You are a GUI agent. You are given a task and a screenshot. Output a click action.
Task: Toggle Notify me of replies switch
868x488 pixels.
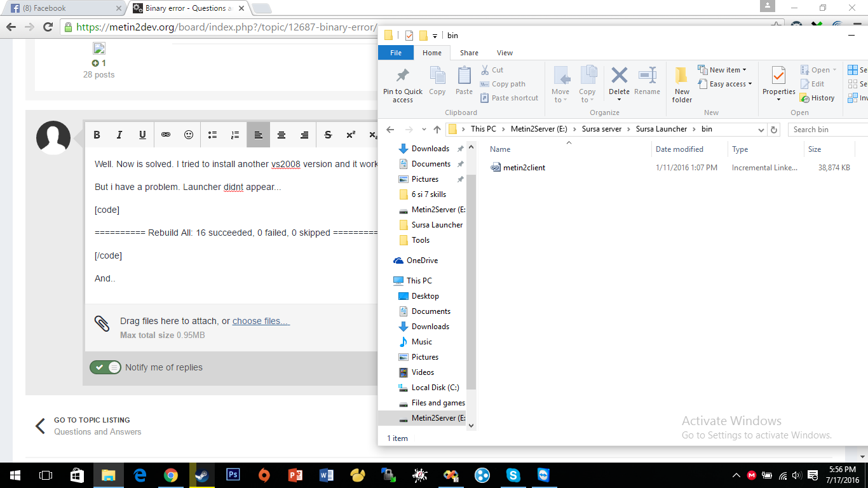[x=105, y=367]
